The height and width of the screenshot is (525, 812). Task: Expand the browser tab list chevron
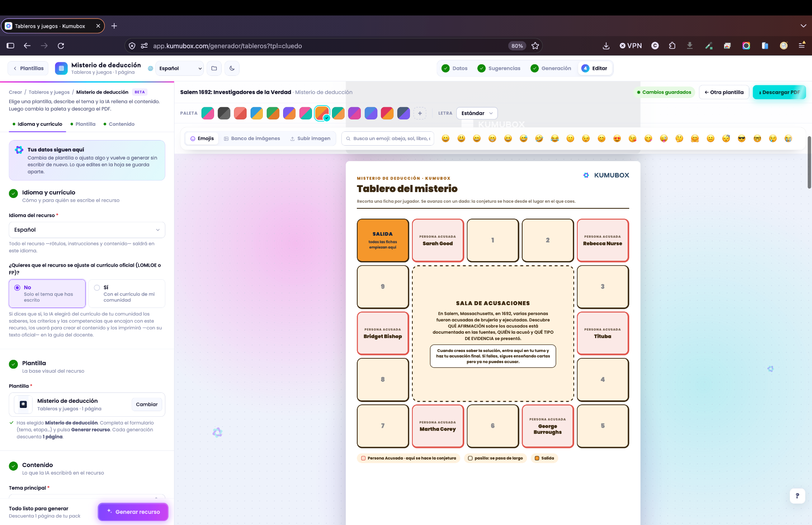803,26
